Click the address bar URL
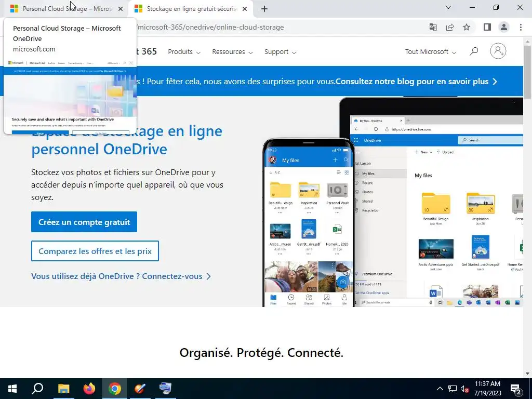 tap(211, 27)
